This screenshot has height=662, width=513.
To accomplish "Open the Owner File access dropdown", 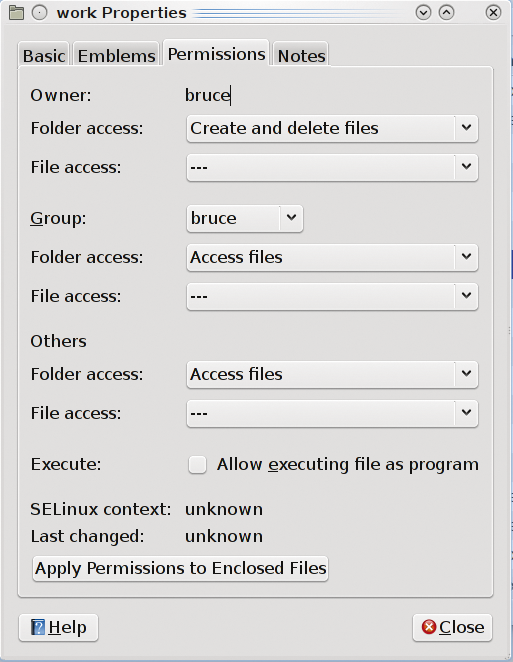I will coord(332,168).
